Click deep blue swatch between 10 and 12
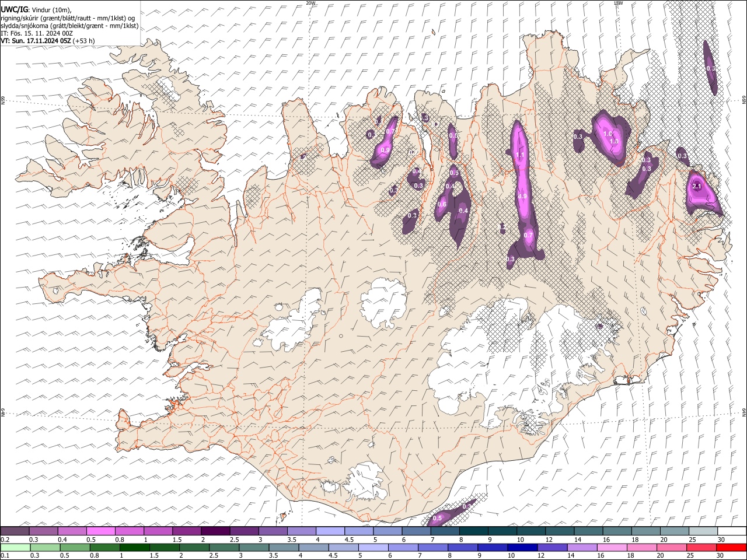 [x=522, y=547]
